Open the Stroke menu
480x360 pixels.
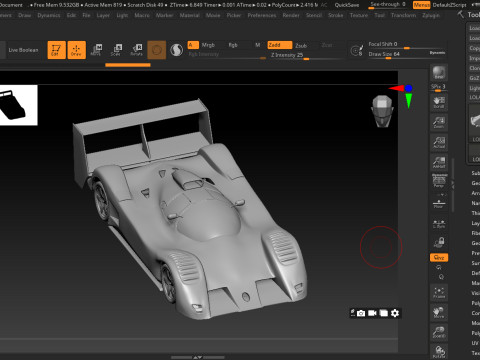pyautogui.click(x=335, y=15)
